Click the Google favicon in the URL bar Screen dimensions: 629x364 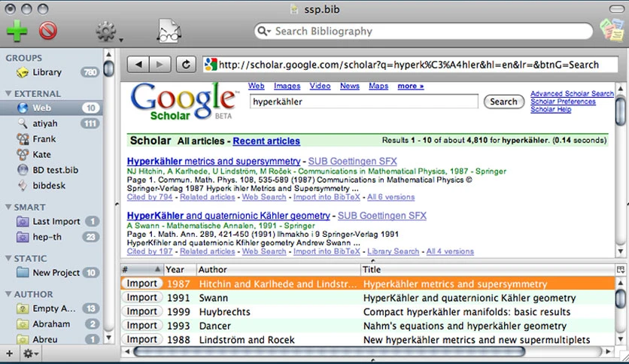[211, 65]
